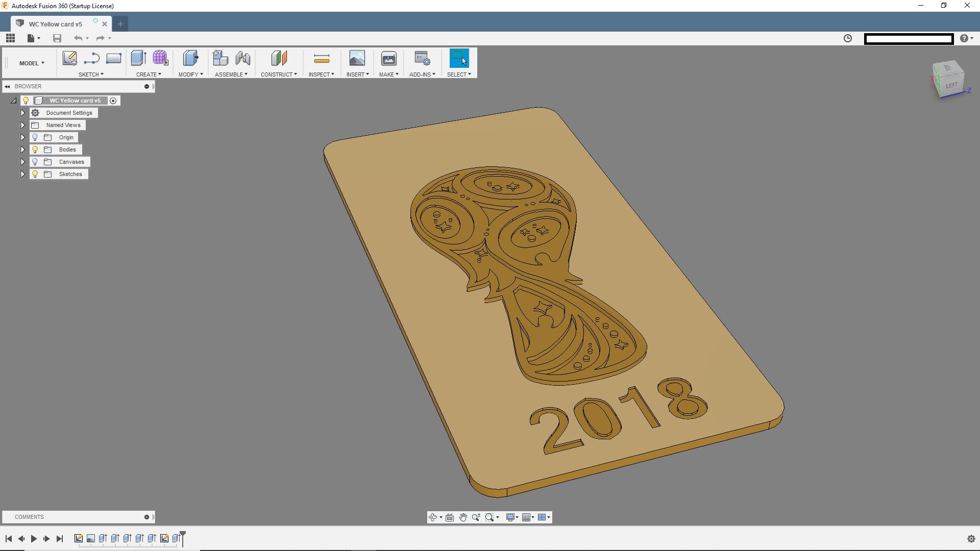
Task: Toggle Sketches folder visibility bulb
Action: 35,174
